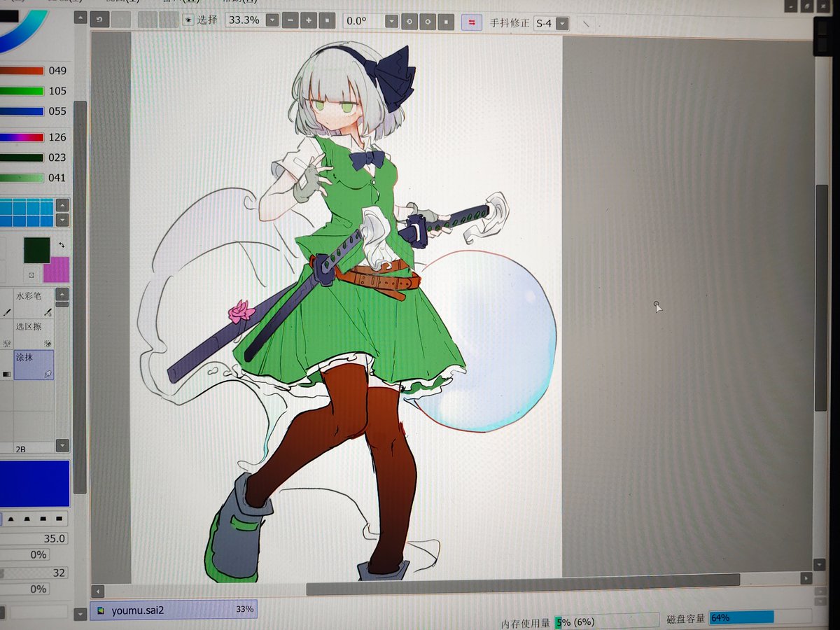Adjust the hue slider showing 126
Viewport: 840px width, 630px height.
22,137
